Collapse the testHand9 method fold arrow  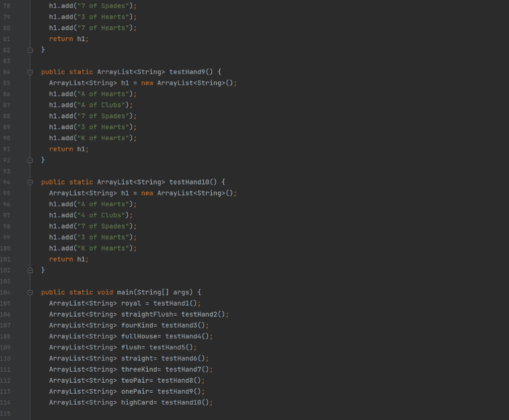[30, 72]
